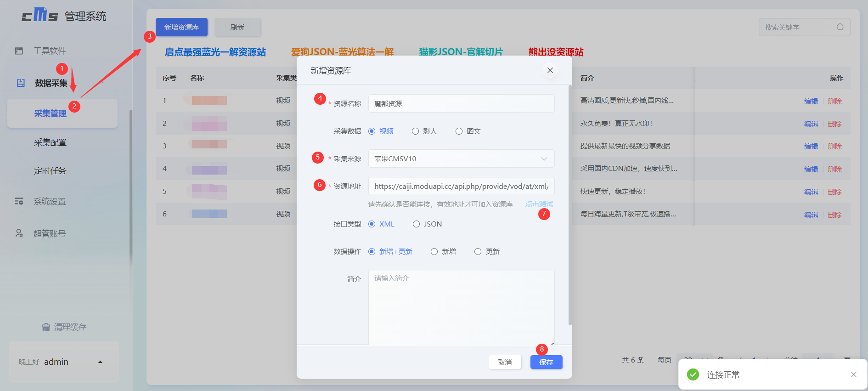Image resolution: width=868 pixels, height=391 pixels.
Task: Choose JSON as the interface type
Action: tap(417, 224)
